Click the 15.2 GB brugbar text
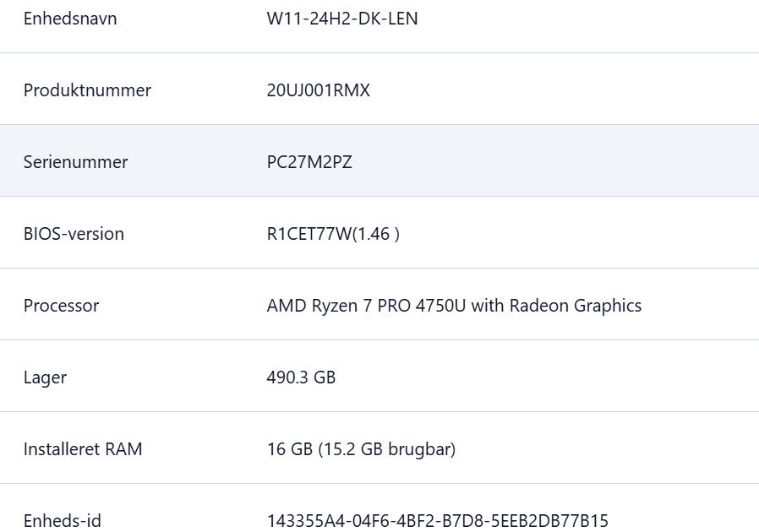The width and height of the screenshot is (759, 532). pos(387,449)
